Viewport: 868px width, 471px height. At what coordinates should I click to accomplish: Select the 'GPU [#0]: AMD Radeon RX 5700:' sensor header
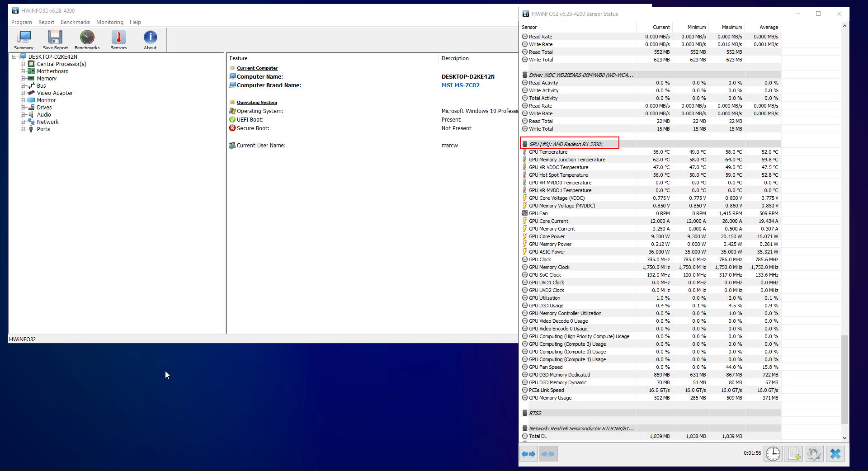[x=566, y=144]
